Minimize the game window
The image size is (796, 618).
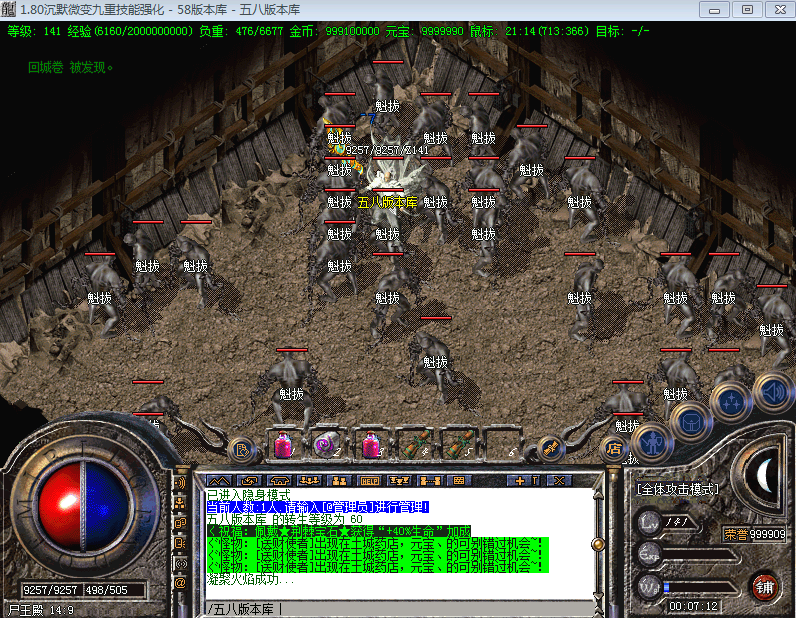pos(714,10)
